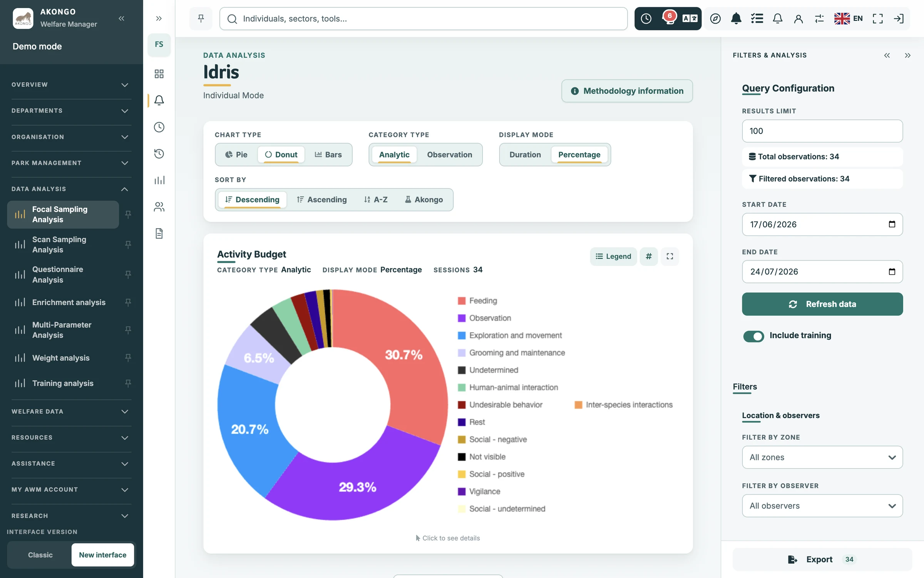The image size is (924, 578).
Task: Click the compass icon in top toolbar
Action: [715, 18]
